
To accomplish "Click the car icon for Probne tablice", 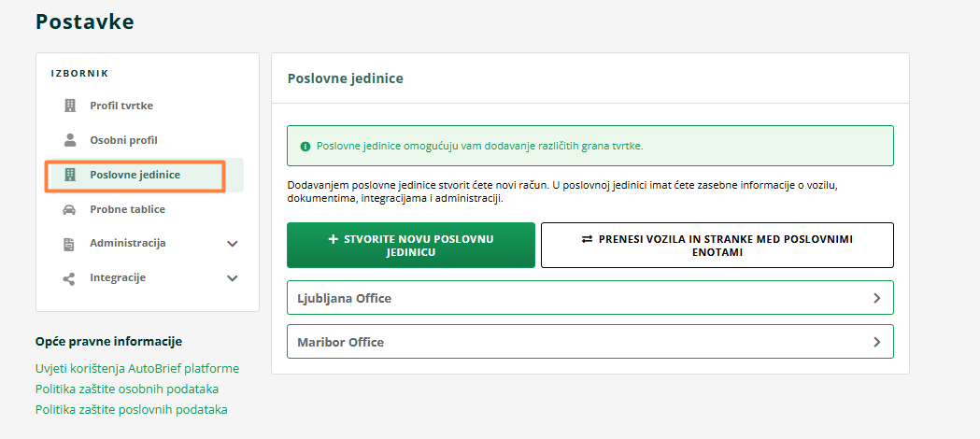I will [69, 209].
